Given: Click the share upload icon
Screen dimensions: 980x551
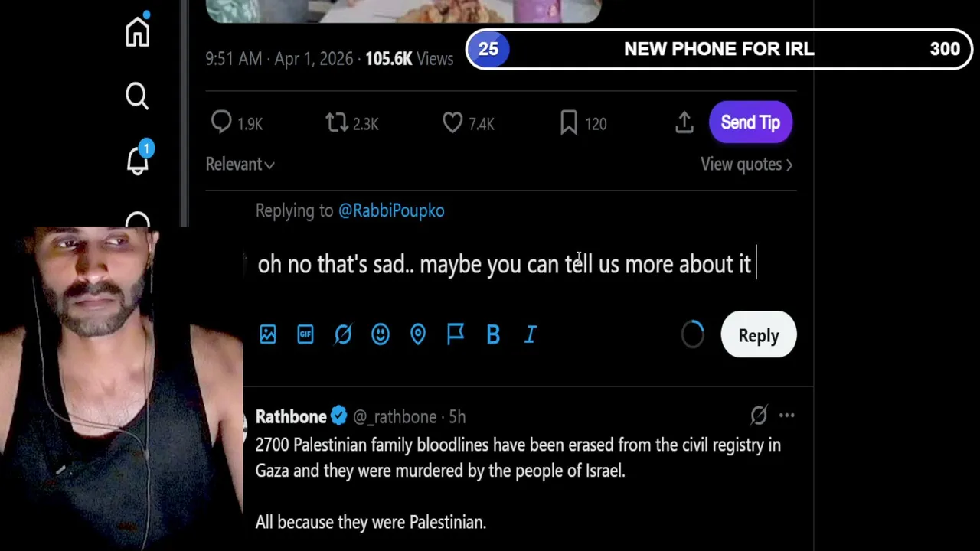Looking at the screenshot, I should click(684, 122).
